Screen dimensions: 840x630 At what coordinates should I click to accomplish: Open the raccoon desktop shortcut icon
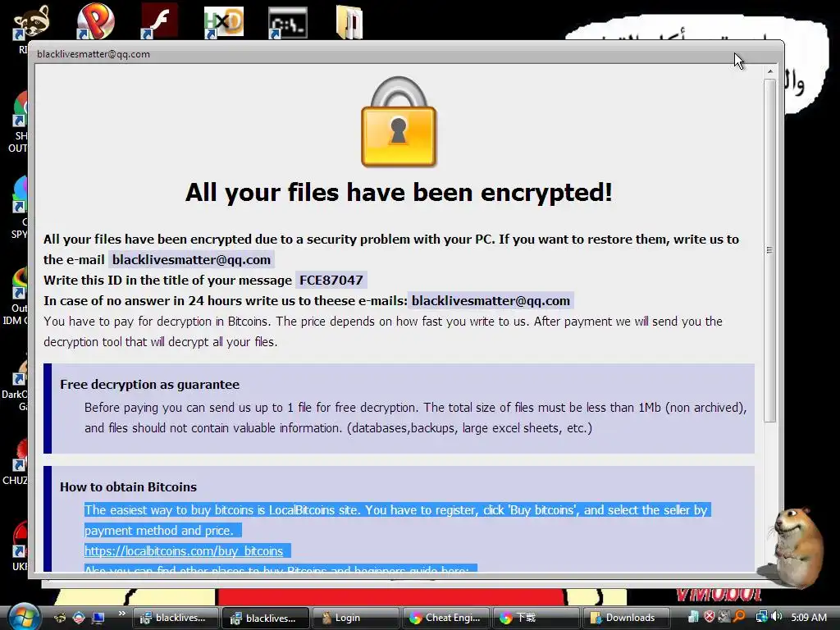pyautogui.click(x=32, y=22)
